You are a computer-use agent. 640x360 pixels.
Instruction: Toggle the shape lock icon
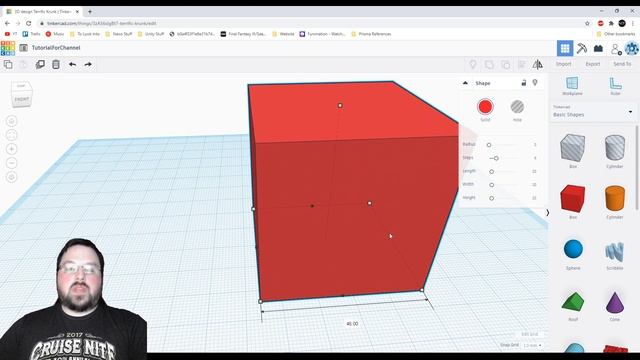524,83
